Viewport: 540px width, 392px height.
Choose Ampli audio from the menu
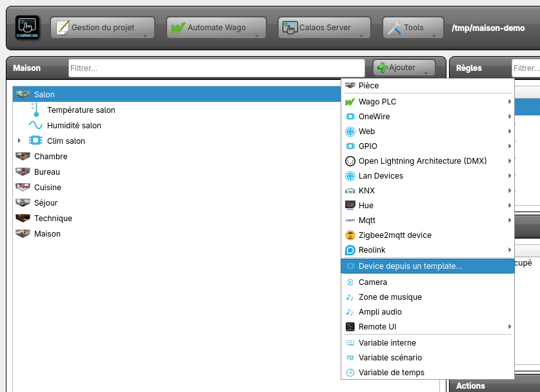point(427,312)
